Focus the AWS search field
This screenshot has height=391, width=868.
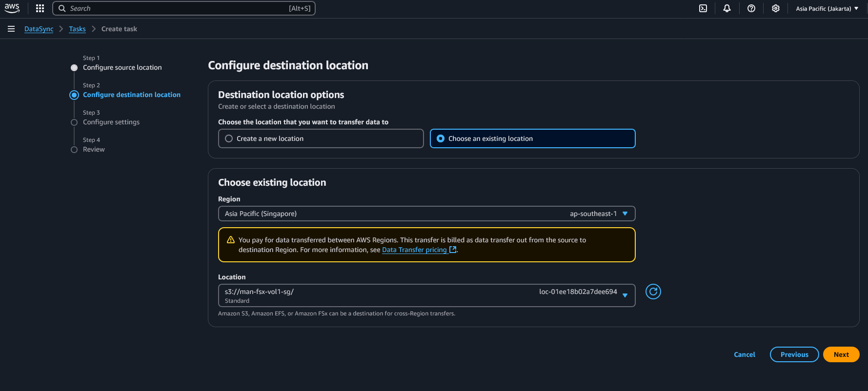(x=184, y=8)
